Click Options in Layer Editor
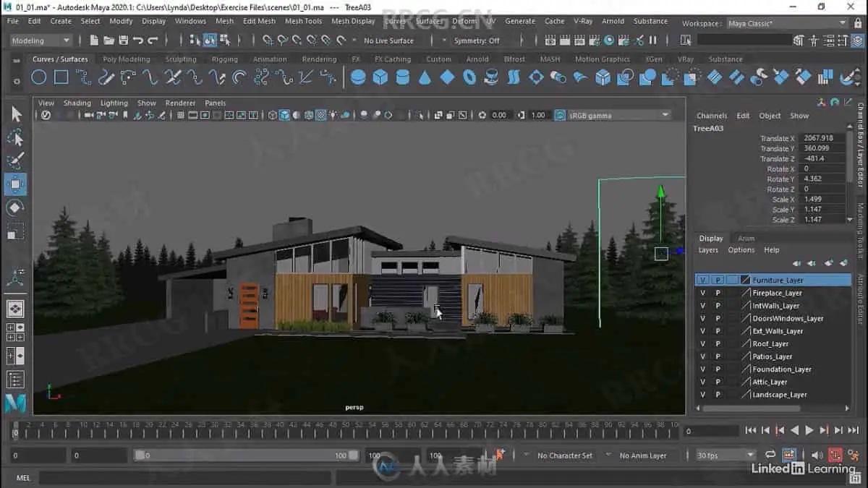868x488 pixels. pyautogui.click(x=741, y=250)
